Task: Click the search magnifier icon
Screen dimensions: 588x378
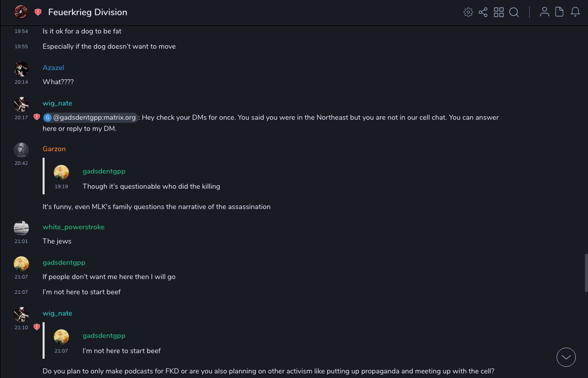Action: point(514,12)
